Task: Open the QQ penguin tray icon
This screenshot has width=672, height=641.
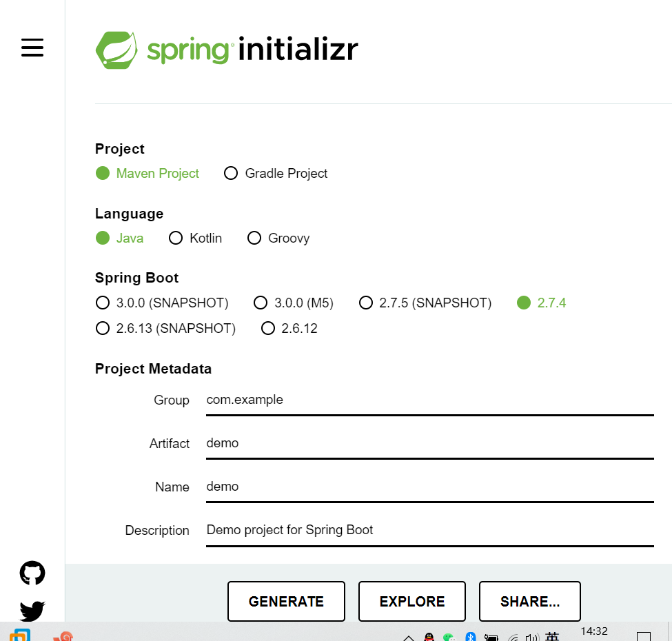Action: click(429, 637)
